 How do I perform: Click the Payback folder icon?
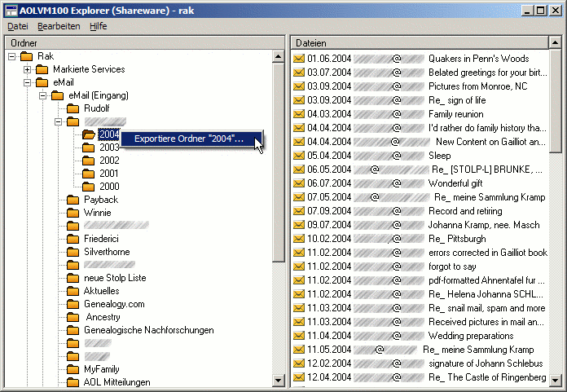73,200
